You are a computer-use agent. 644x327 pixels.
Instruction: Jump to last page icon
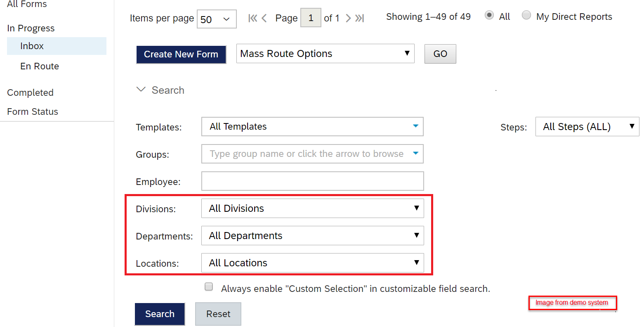[x=360, y=18]
